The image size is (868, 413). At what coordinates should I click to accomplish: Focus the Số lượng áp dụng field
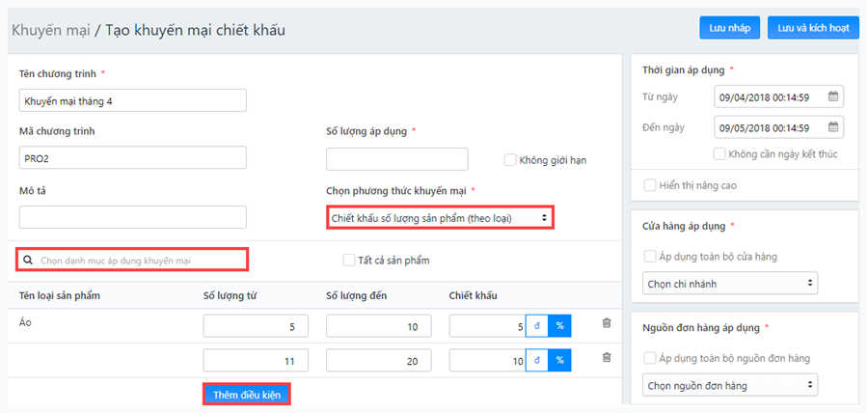(397, 159)
